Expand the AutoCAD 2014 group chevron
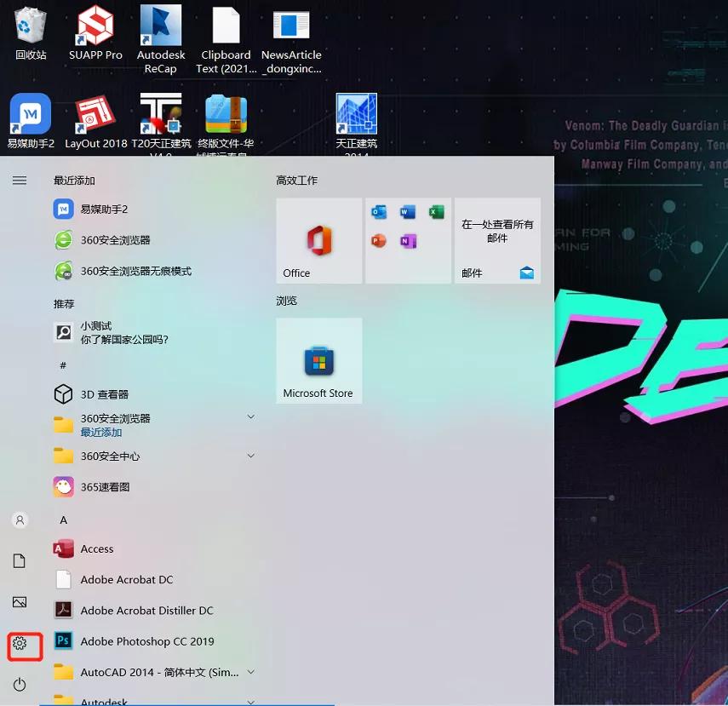Image resolution: width=728 pixels, height=706 pixels. coord(249,671)
